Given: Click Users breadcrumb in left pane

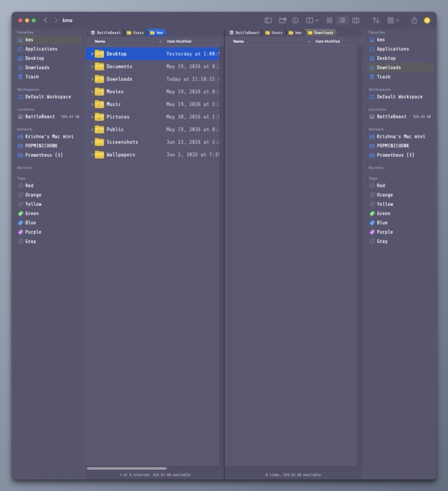Looking at the screenshot, I should pos(136,32).
